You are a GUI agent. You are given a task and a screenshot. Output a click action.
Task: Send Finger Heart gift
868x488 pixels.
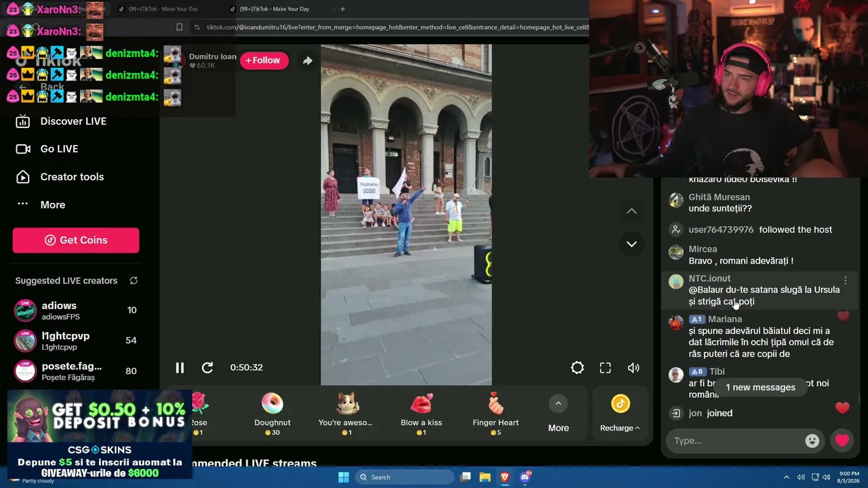(x=496, y=413)
